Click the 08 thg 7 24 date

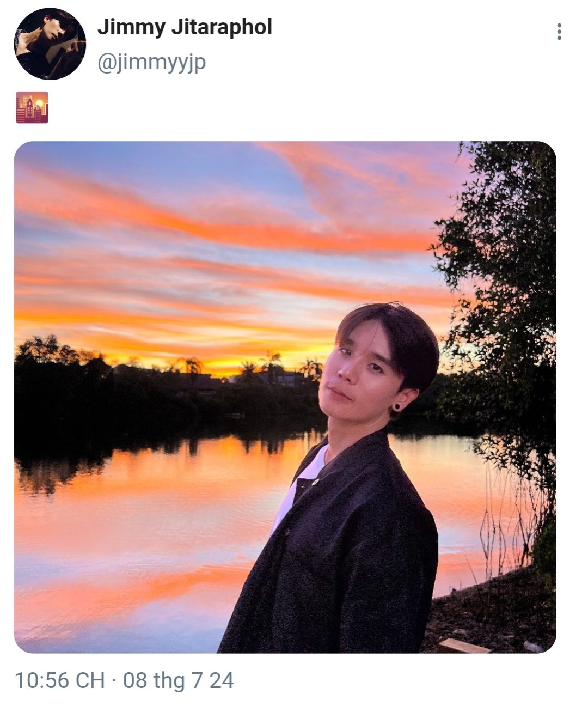tap(178, 680)
